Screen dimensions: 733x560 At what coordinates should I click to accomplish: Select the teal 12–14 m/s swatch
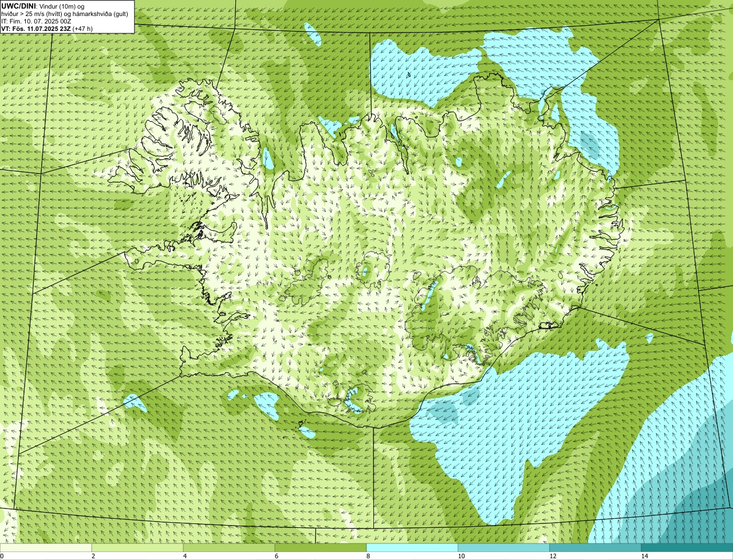pos(596,547)
